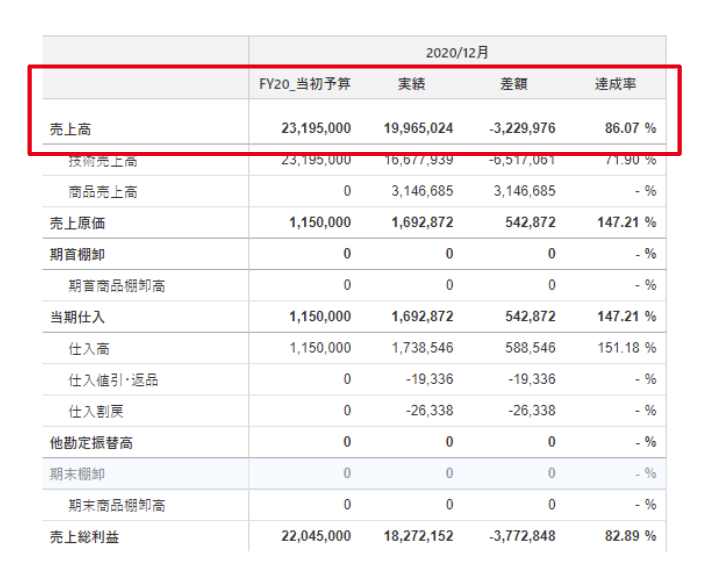Click the 19,965,024 actual sales value
This screenshot has height=586, width=703.
click(x=418, y=129)
